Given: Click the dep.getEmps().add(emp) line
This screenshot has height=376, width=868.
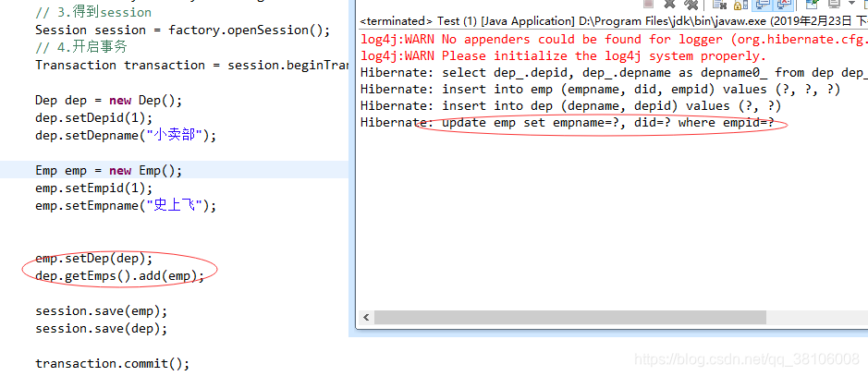Looking at the screenshot, I should [119, 275].
